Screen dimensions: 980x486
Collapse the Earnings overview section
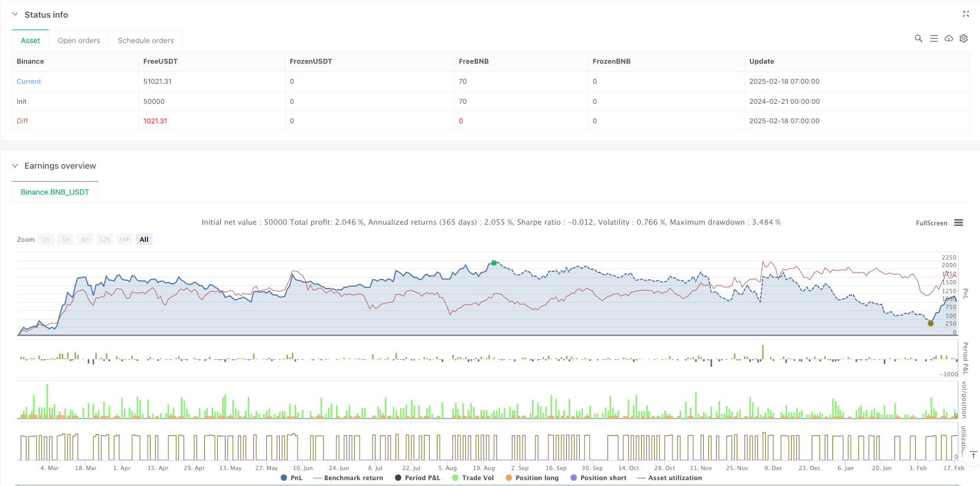click(15, 166)
